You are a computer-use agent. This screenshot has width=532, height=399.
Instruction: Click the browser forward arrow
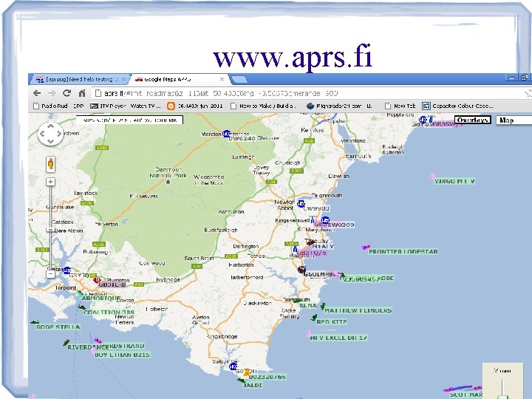tap(52, 93)
